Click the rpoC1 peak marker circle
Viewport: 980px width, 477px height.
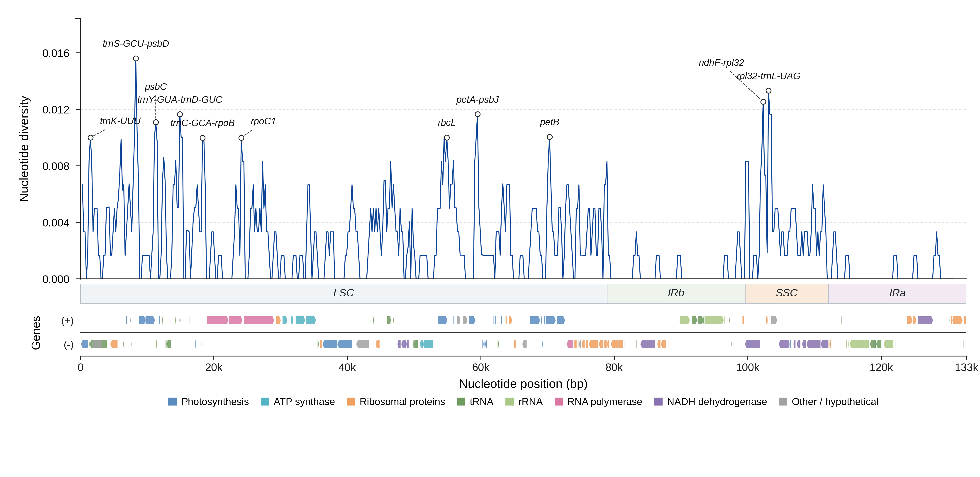coord(241,138)
